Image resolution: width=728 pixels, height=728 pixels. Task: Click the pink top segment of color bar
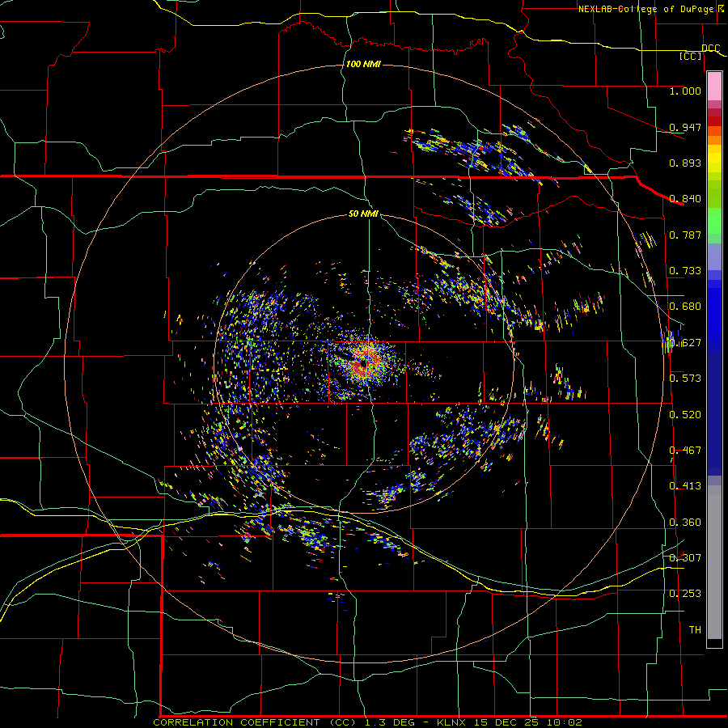pyautogui.click(x=714, y=86)
